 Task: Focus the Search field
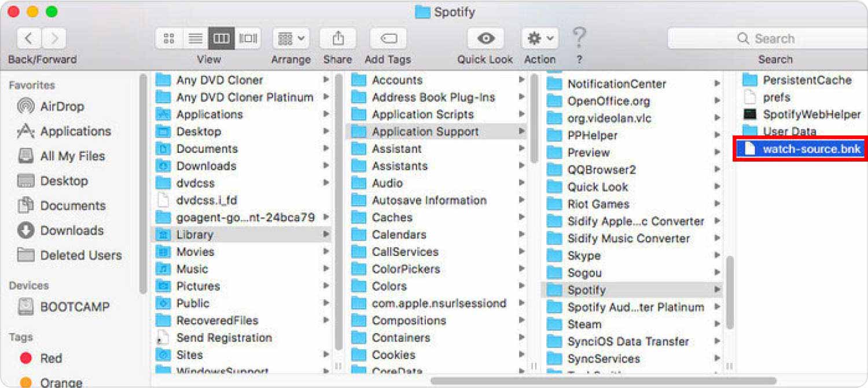768,39
